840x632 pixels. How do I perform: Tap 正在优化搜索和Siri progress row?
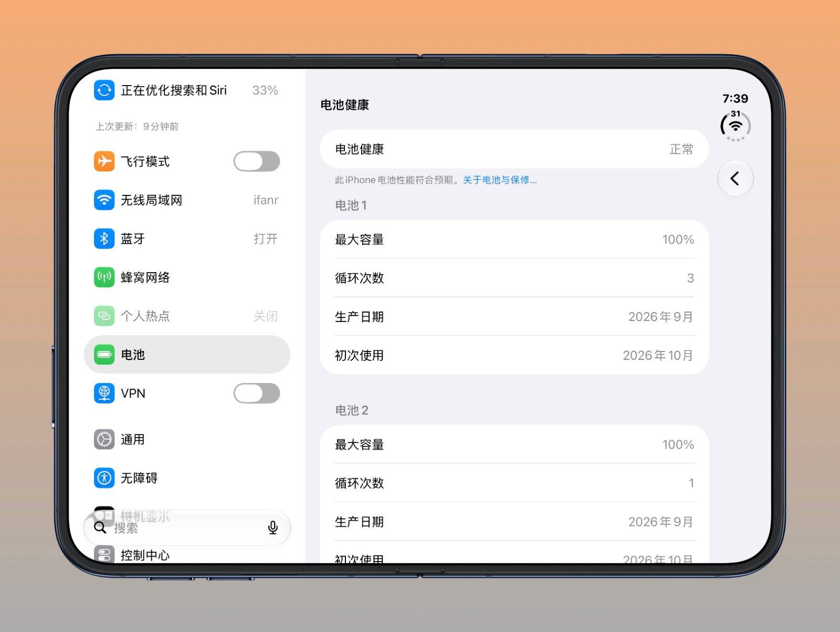[187, 90]
